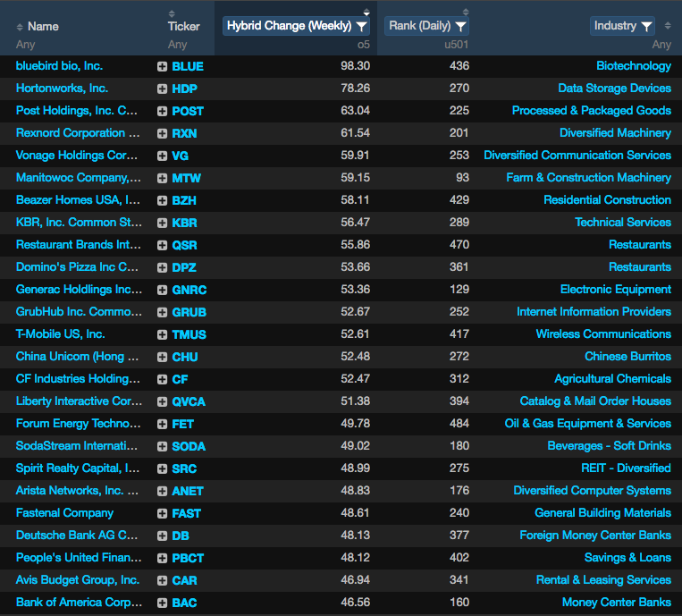This screenshot has height=616, width=682.
Task: Open the Fastenal Company link
Action: tap(65, 513)
